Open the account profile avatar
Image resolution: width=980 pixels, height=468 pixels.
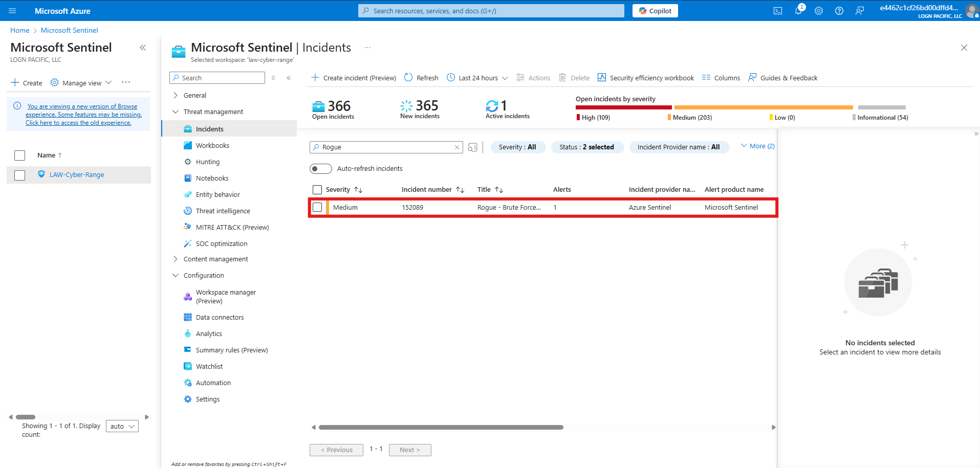971,11
